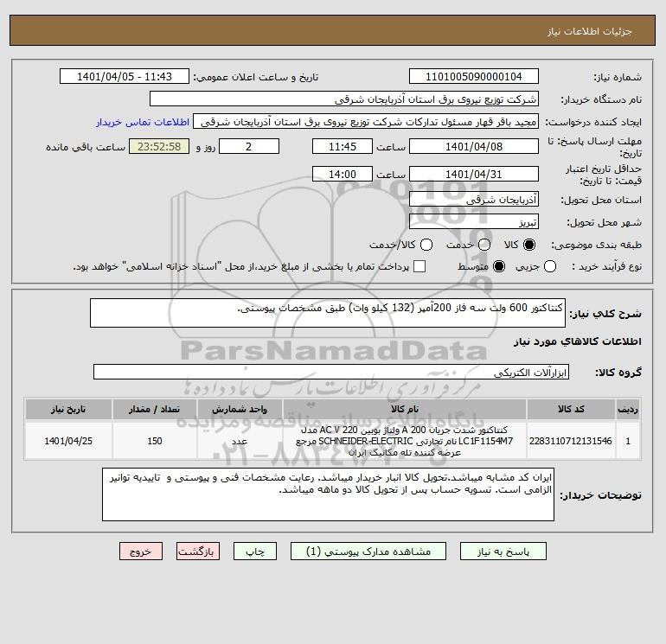Viewport: 666px width, 644px height.
Task: Click the unit cell 'عدد'
Action: 239,441
